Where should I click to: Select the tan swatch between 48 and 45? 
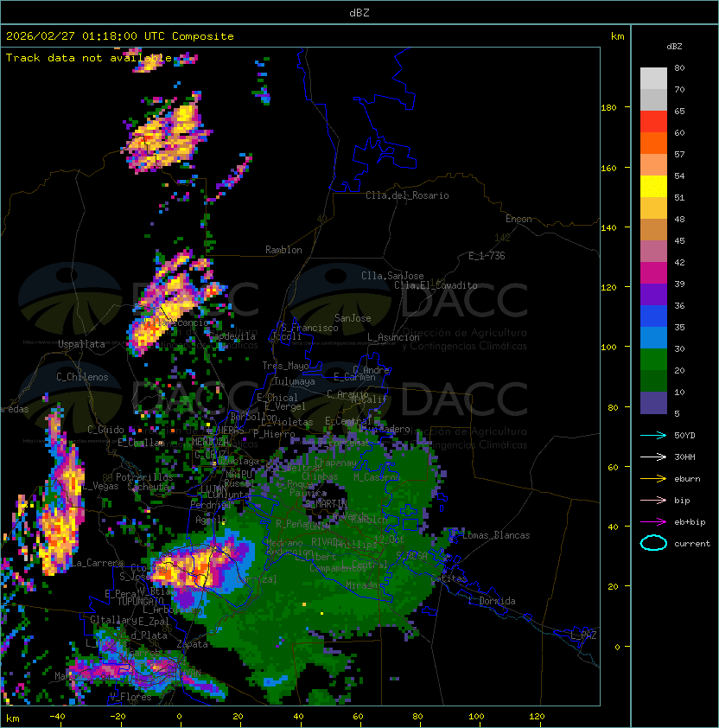coord(653,229)
